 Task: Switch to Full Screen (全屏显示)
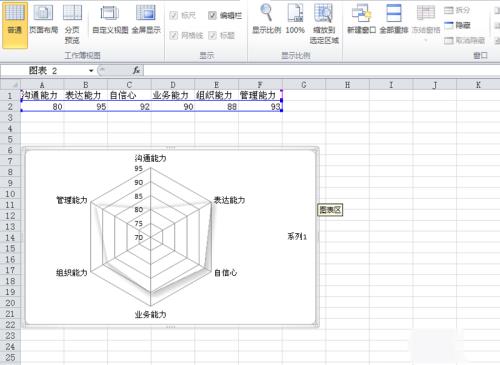point(146,20)
